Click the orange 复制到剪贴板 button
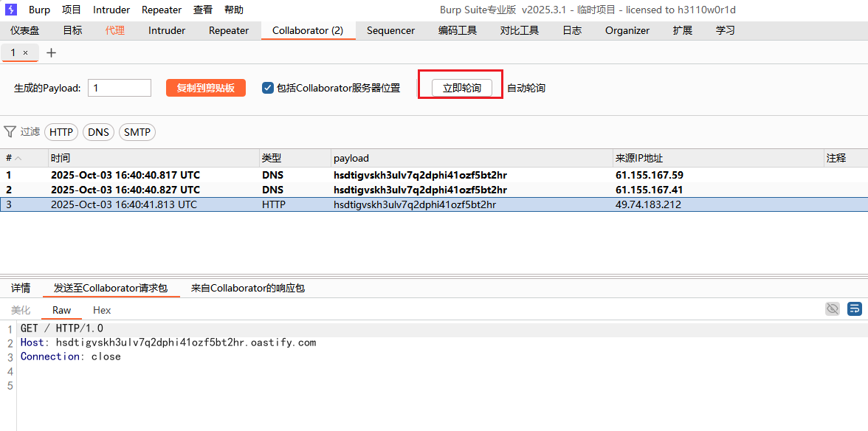 point(205,88)
